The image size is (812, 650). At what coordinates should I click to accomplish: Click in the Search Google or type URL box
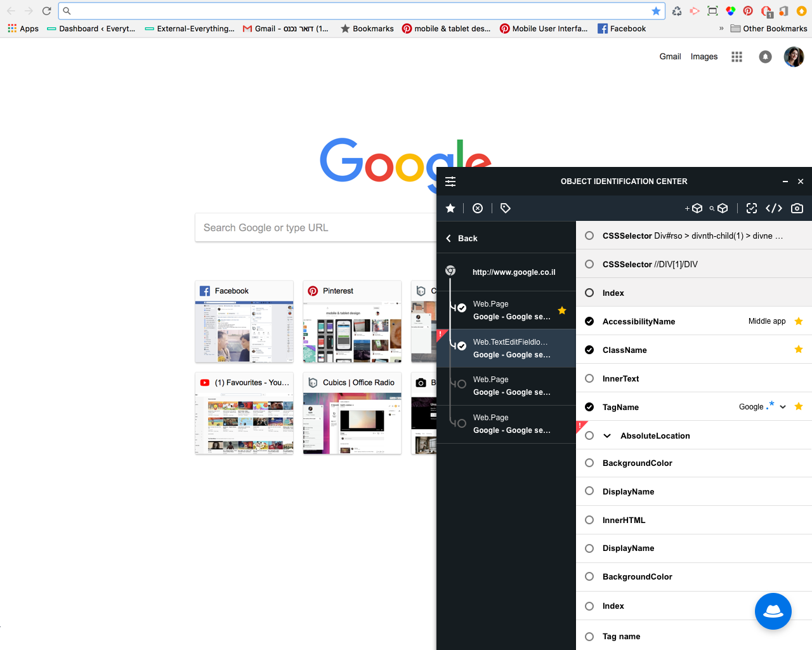(x=316, y=227)
